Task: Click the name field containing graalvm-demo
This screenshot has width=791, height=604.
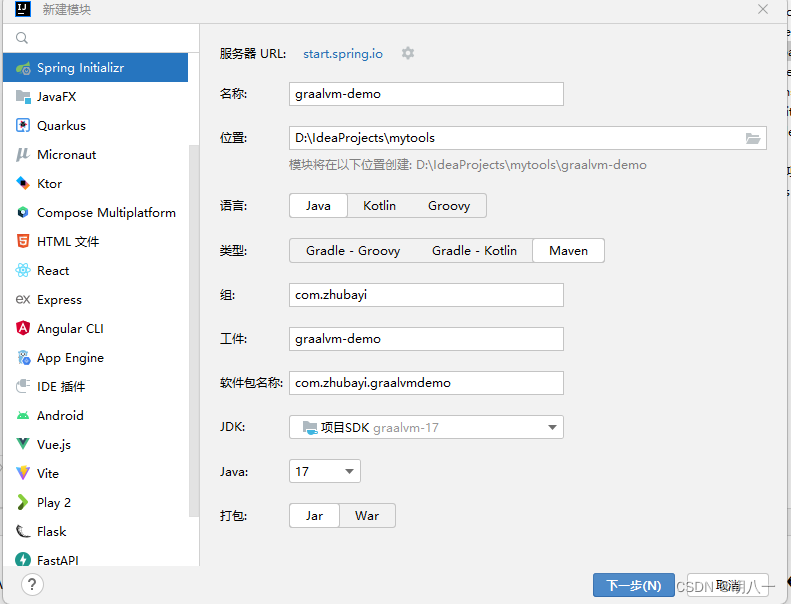Action: click(x=426, y=94)
